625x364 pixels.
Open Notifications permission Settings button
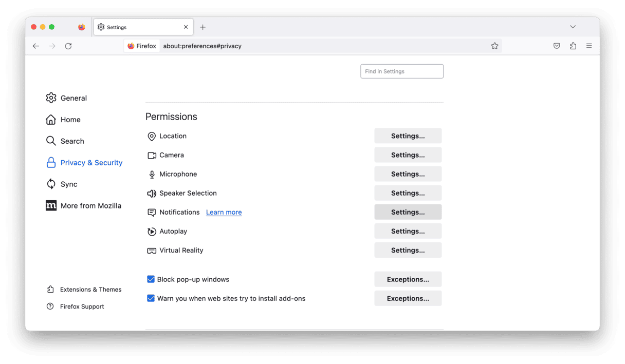(x=408, y=212)
